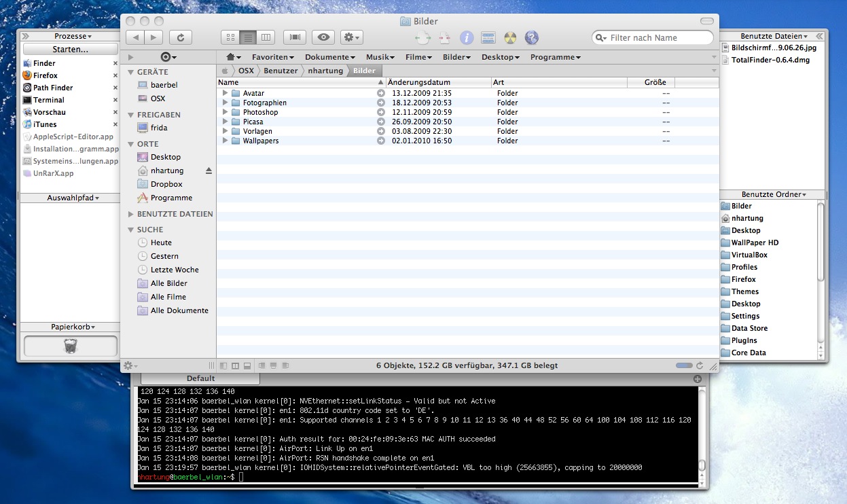Select the baerbel device in sidebar
This screenshot has width=847, height=504.
coord(163,85)
